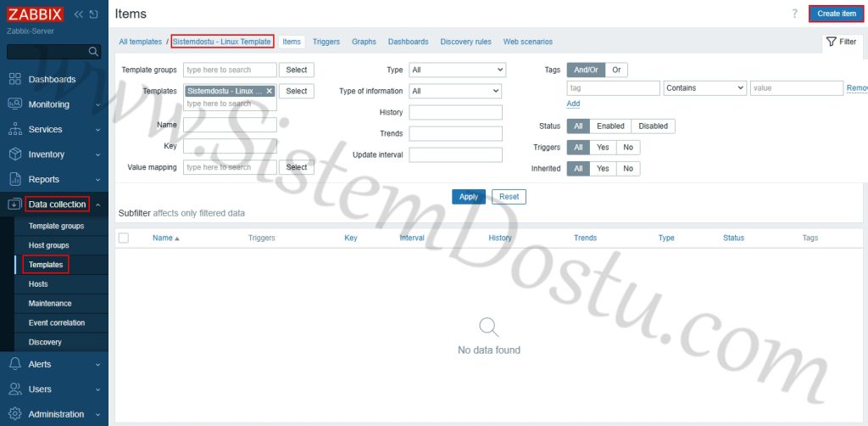Image resolution: width=868 pixels, height=426 pixels.
Task: Open Host groups in sidebar
Action: (48, 245)
